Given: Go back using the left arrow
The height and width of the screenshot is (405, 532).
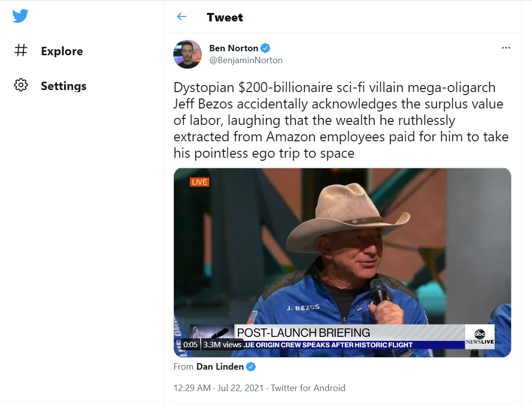Looking at the screenshot, I should click(x=182, y=17).
